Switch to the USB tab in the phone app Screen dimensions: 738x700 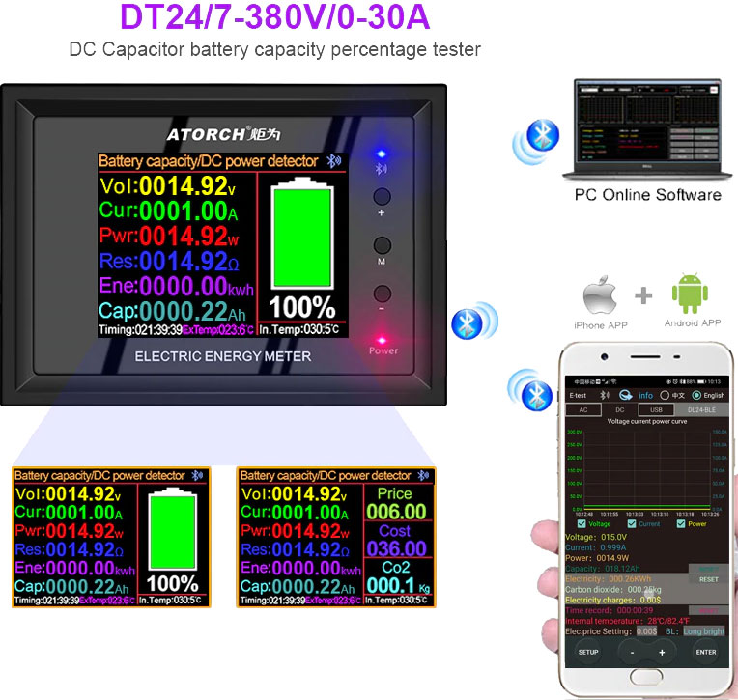tap(656, 409)
